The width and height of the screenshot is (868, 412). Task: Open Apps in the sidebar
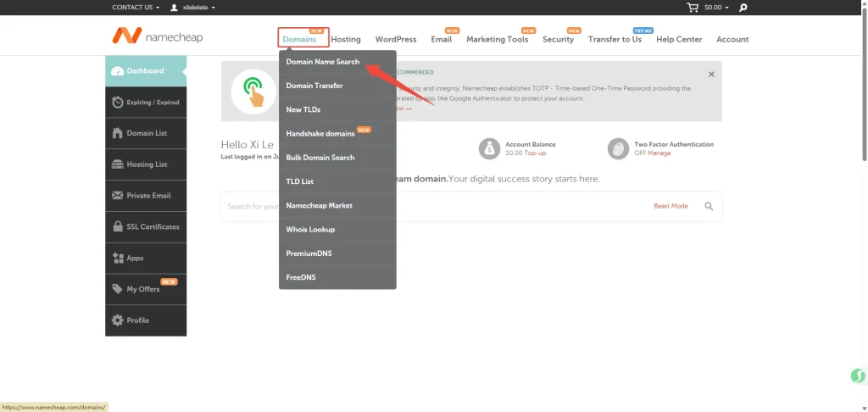pos(146,258)
